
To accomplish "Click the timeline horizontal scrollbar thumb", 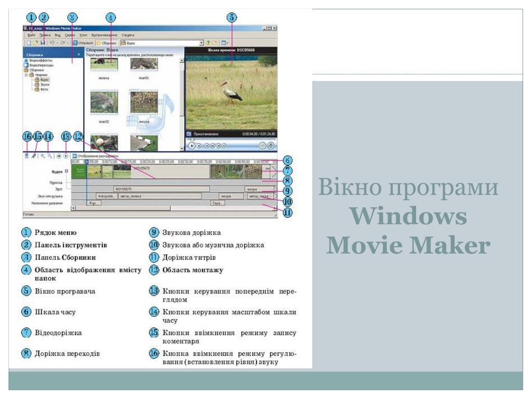I will point(123,208).
